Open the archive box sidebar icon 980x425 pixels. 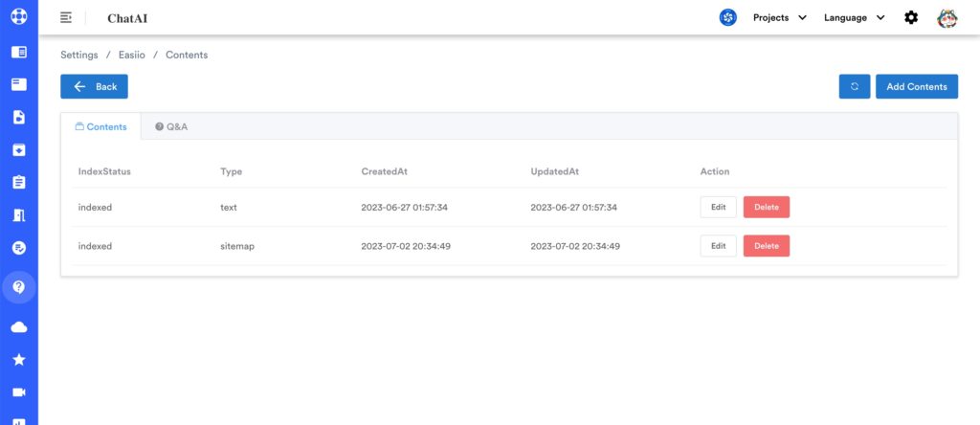19,150
